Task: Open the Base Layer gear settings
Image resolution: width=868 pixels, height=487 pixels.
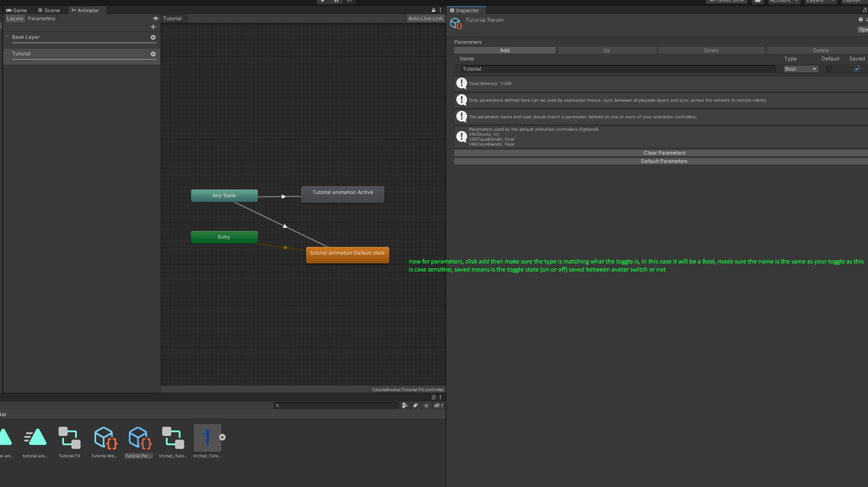Action: (x=153, y=37)
